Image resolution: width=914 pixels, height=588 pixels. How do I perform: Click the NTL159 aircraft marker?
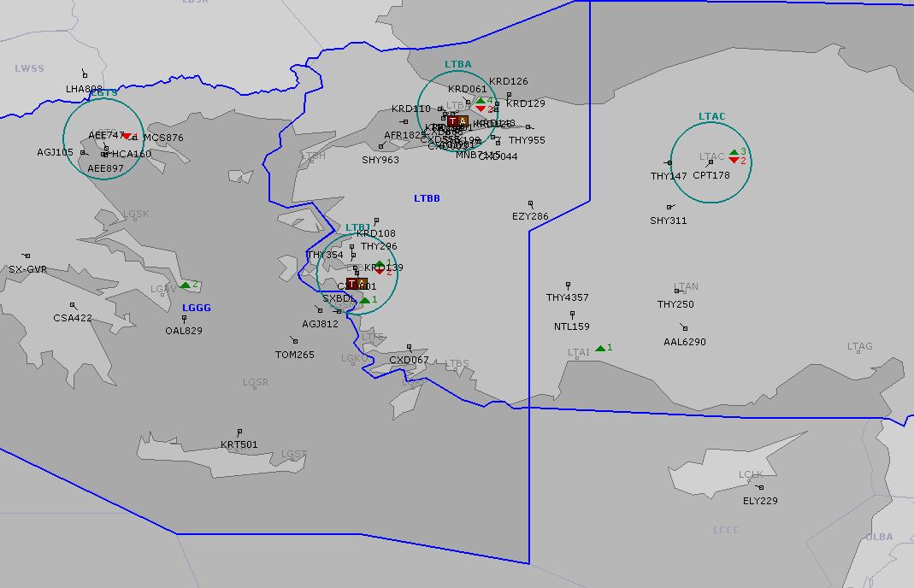[572, 315]
